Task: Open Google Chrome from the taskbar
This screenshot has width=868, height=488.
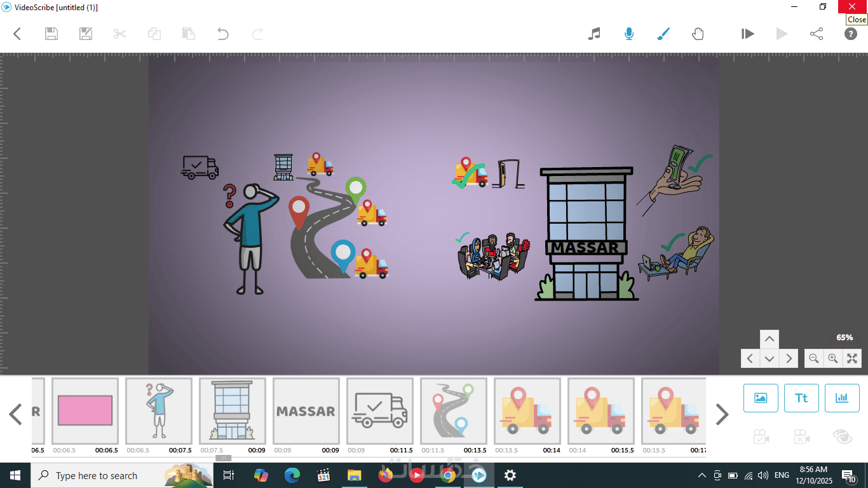Action: coord(447,475)
